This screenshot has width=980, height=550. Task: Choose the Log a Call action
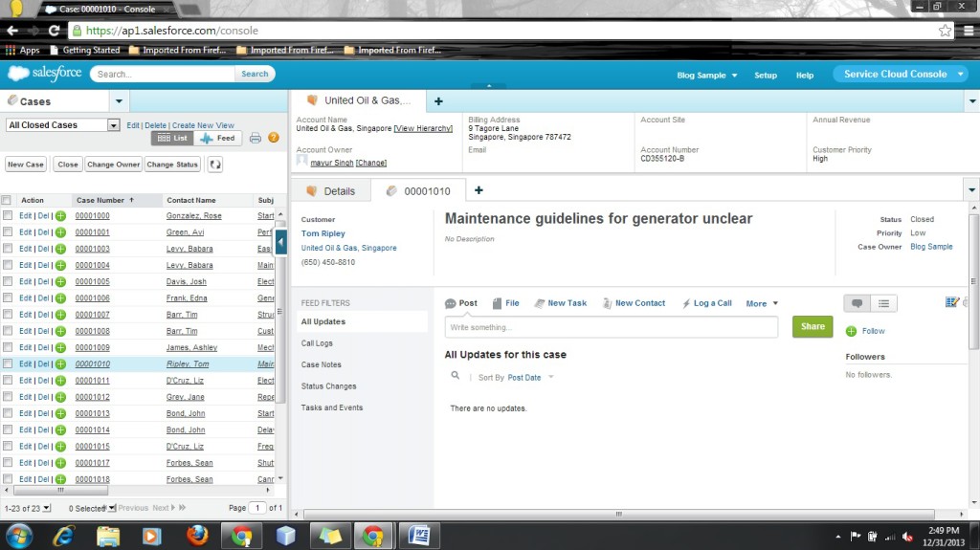[707, 303]
